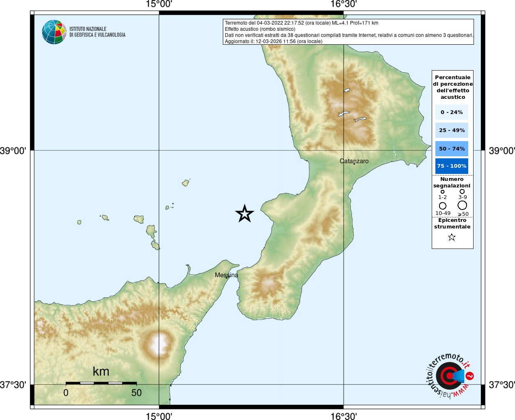Click the INGV globe logo

(54, 32)
